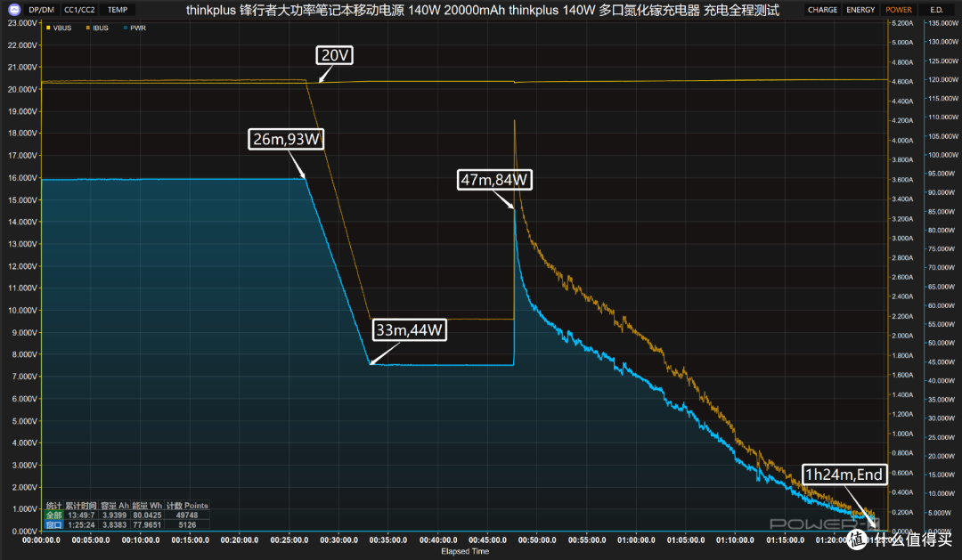Select the TEMP tab
Screen dimensions: 962x560
point(118,10)
